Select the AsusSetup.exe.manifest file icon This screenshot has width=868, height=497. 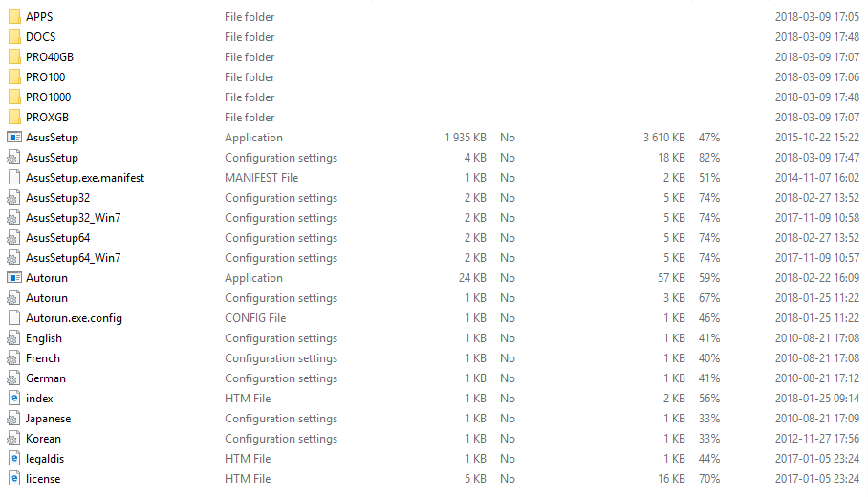pos(13,178)
